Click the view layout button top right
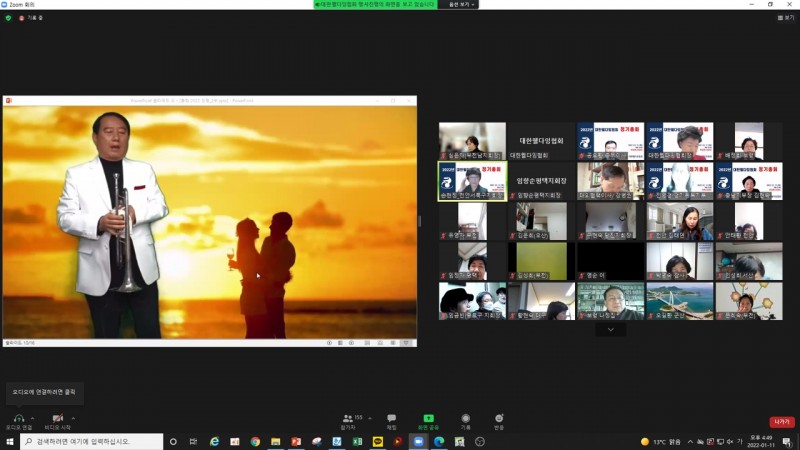The image size is (800, 450). pos(784,17)
